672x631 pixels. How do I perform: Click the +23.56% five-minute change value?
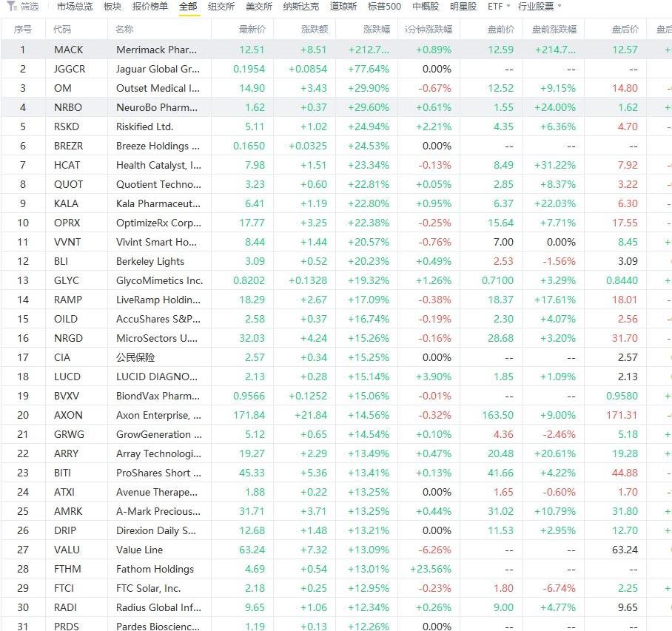[431, 570]
